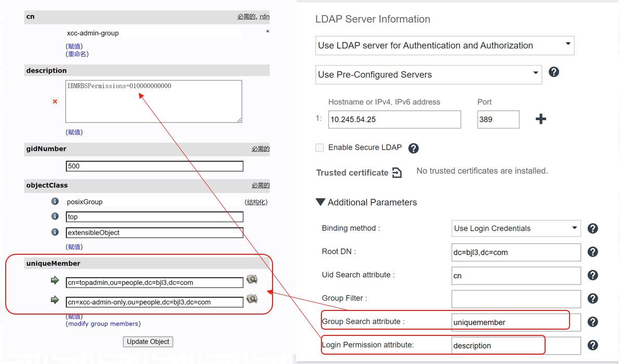Image resolution: width=620 pixels, height=364 pixels.
Task: Click objectClass field containing top
Action: 154,217
